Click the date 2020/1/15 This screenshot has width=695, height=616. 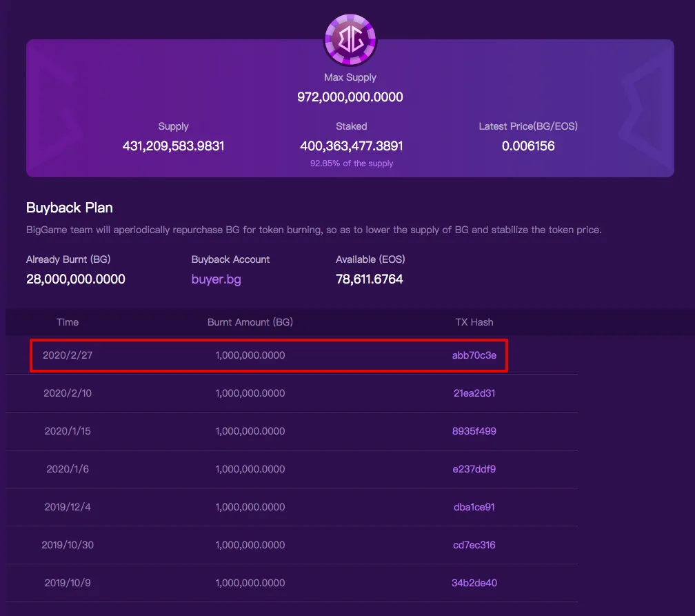pyautogui.click(x=68, y=431)
